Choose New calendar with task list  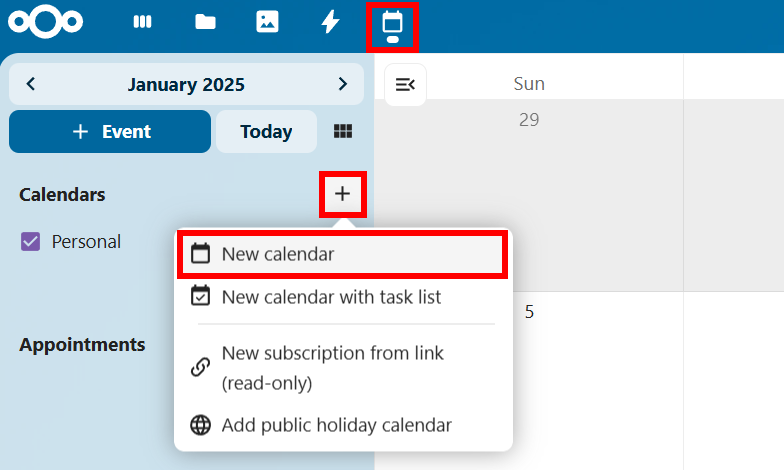331,297
